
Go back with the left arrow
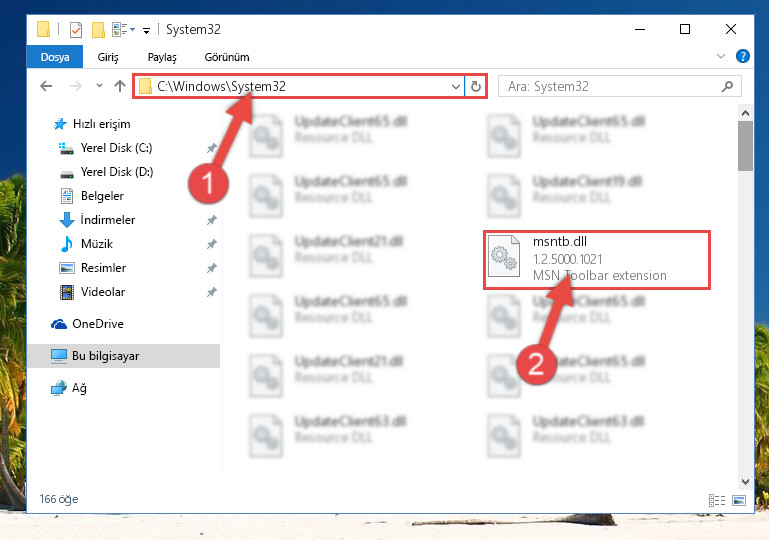click(46, 86)
